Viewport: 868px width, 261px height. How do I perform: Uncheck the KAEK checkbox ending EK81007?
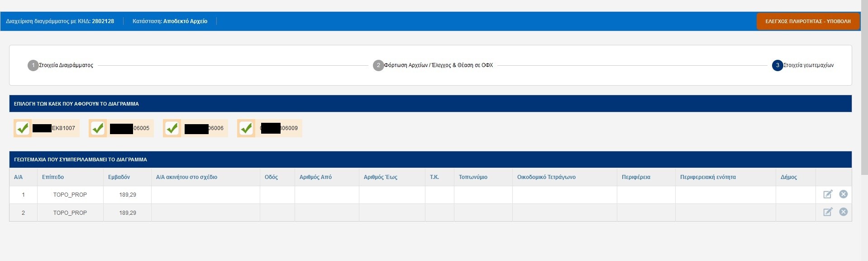(23, 128)
